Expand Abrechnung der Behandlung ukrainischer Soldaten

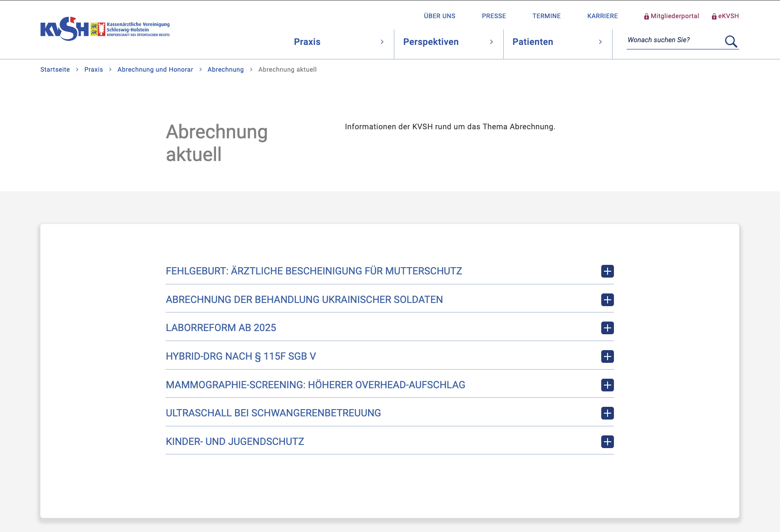pyautogui.click(x=304, y=300)
